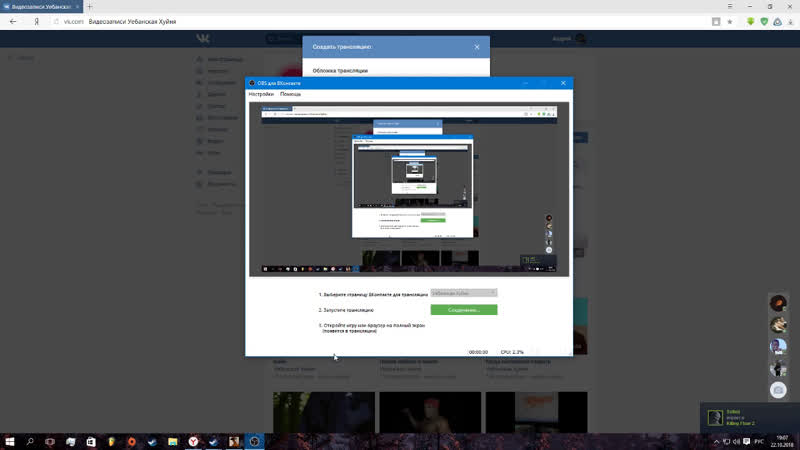800x450 pixels.
Task: Click the VK logo in header
Action: 203,38
